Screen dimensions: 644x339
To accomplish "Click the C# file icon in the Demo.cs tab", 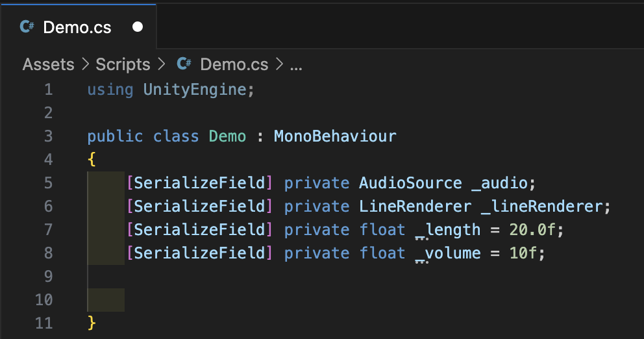I will (27, 27).
